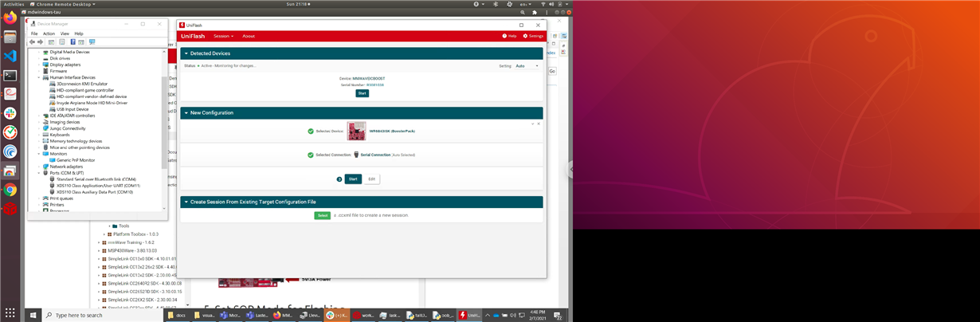The width and height of the screenshot is (980, 322).
Task: Select Standard Serial over Bluetooth link (COM4)
Action: (x=96, y=179)
